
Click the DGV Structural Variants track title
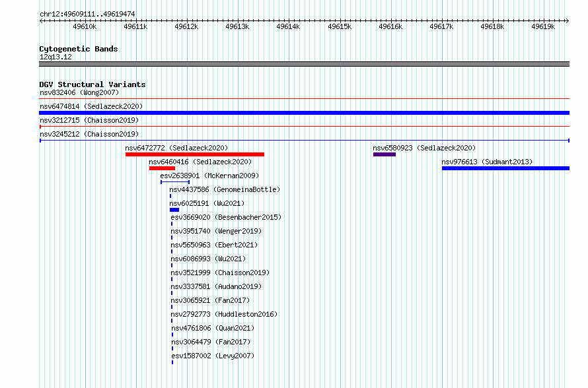(92, 84)
